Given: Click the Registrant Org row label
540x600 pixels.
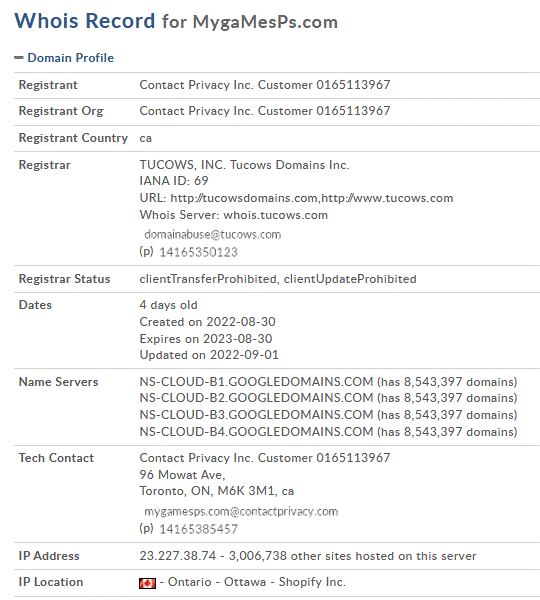Looking at the screenshot, I should tap(61, 111).
